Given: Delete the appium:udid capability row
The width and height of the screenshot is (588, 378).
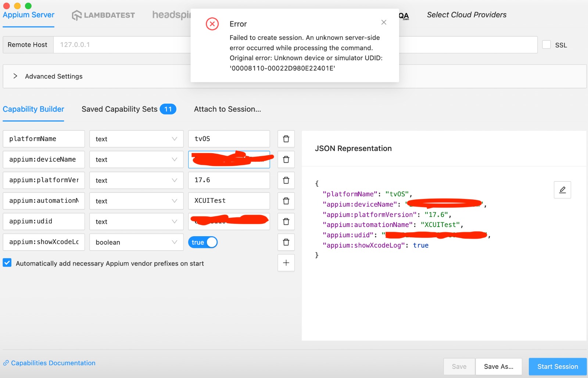Looking at the screenshot, I should pyautogui.click(x=286, y=222).
